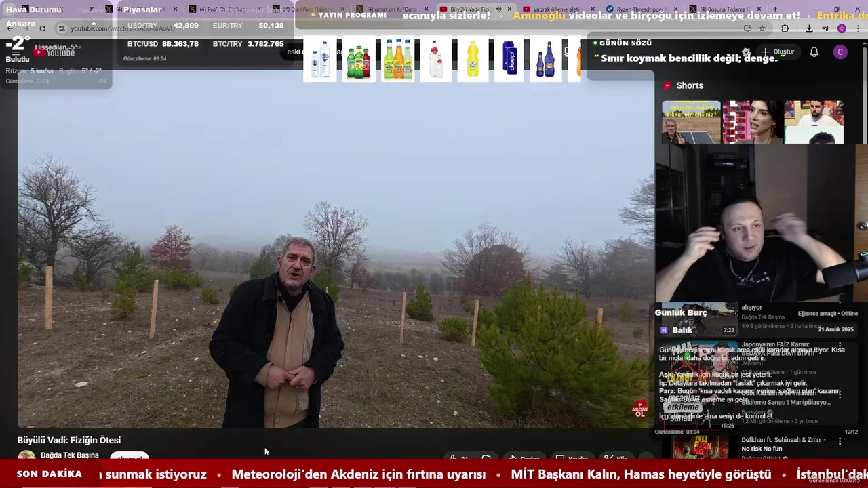Open the YouTube notifications bell

tap(814, 52)
